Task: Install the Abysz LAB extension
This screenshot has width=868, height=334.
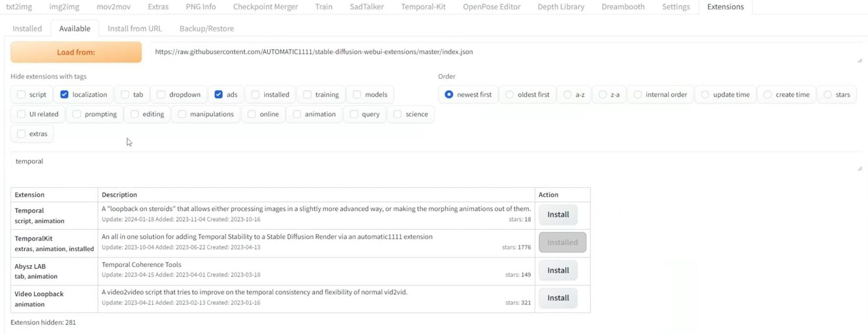Action: [558, 270]
